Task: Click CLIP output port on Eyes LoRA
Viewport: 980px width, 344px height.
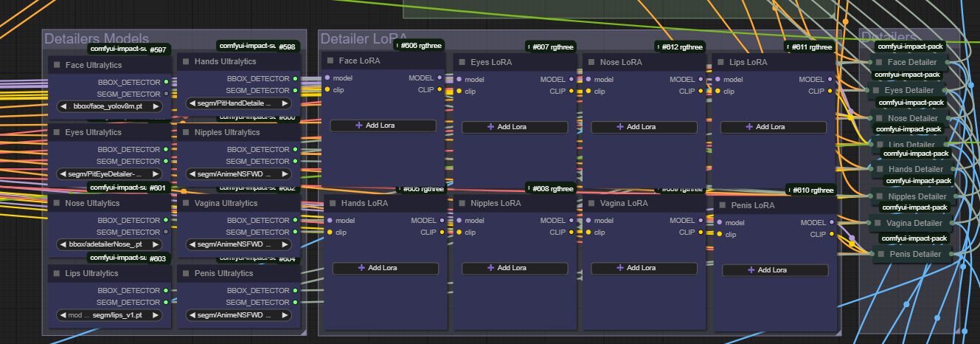Action: click(571, 91)
